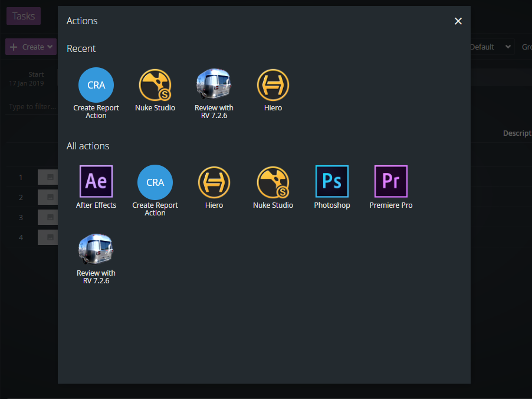Expand the Create dropdown button

click(31, 47)
